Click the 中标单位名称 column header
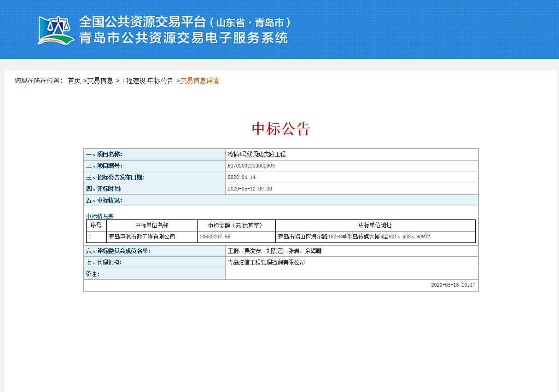Image resolution: width=559 pixels, height=392 pixels. 151,225
